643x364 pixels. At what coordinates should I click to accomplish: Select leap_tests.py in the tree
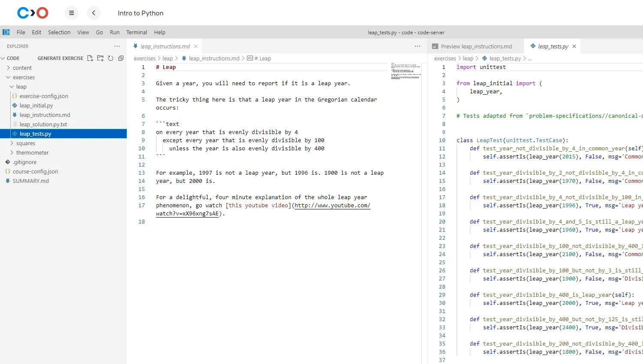(x=63, y=134)
